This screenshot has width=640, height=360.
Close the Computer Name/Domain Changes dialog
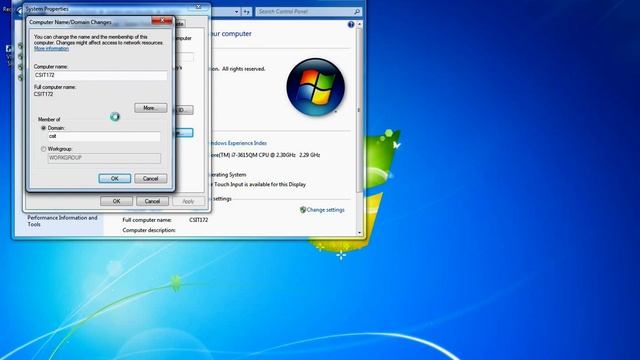[162, 20]
